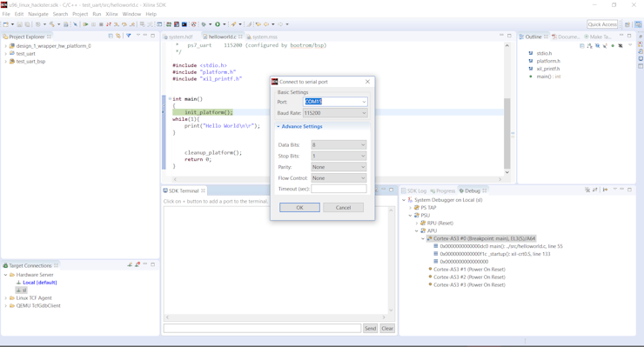Toggle Hide Inactive Elements in Outline

click(x=621, y=45)
